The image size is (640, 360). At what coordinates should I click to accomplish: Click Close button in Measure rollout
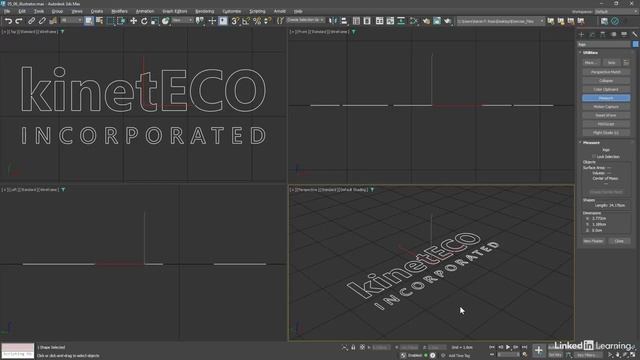coord(619,241)
